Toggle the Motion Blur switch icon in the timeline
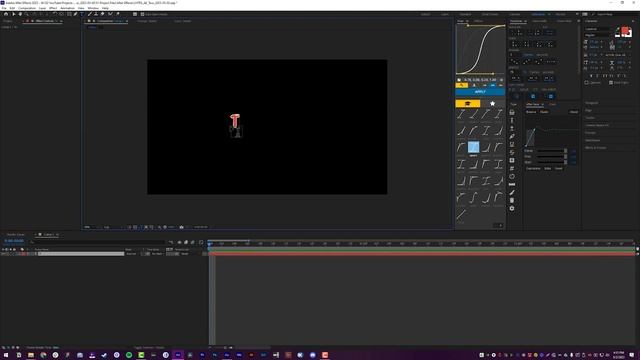This screenshot has height=360, width=640. 193,242
